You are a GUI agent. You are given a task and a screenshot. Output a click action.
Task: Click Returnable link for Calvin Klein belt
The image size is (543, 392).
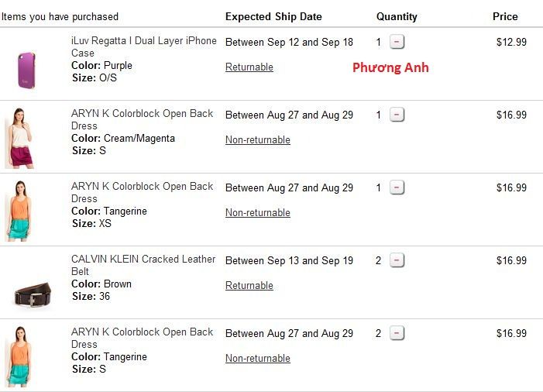pos(249,286)
